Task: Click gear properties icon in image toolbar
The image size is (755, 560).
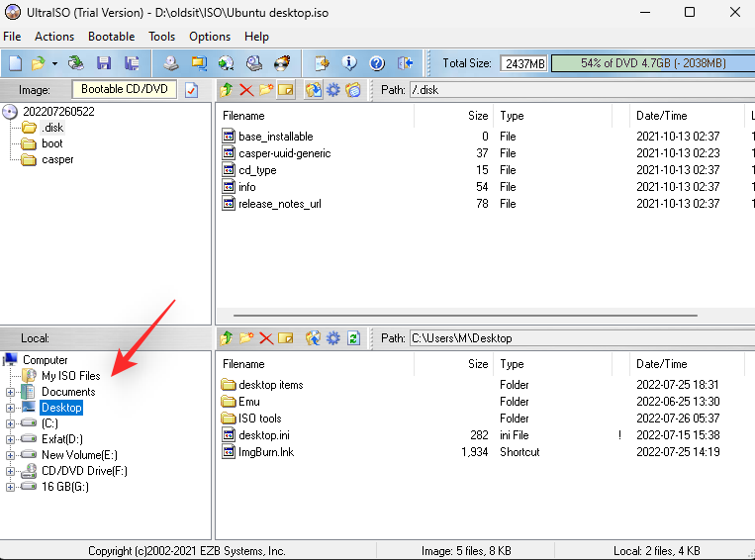Action: tap(333, 90)
